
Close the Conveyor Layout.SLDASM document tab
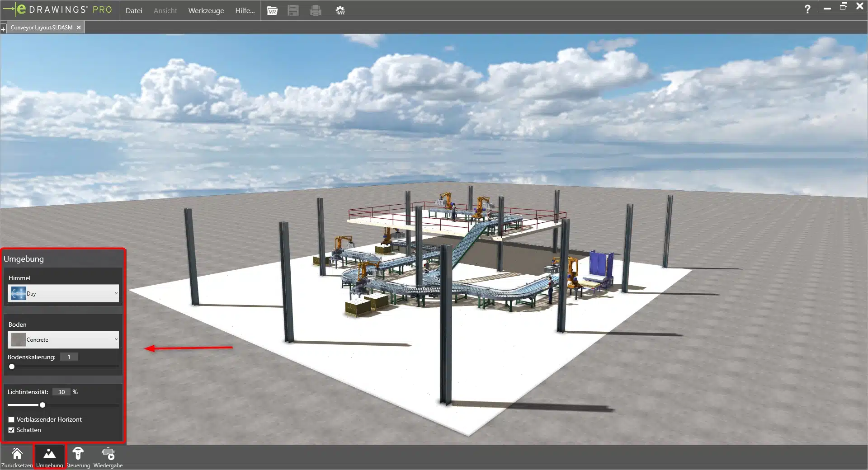(x=79, y=28)
